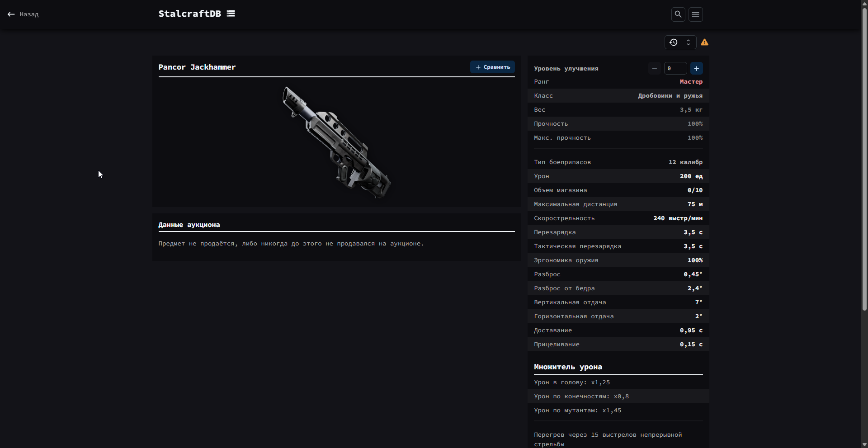Click the overheating note about 15 shots
This screenshot has height=448, width=868.
(608, 439)
